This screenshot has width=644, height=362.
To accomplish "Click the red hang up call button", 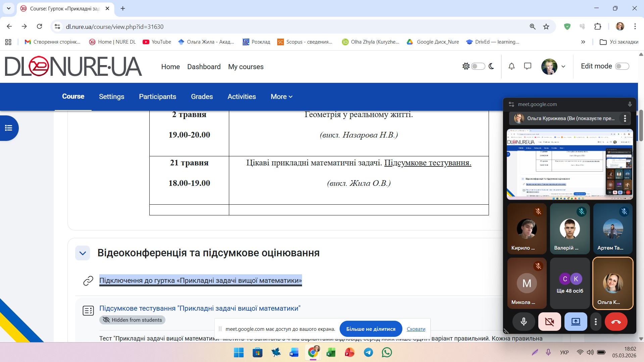I will [616, 322].
